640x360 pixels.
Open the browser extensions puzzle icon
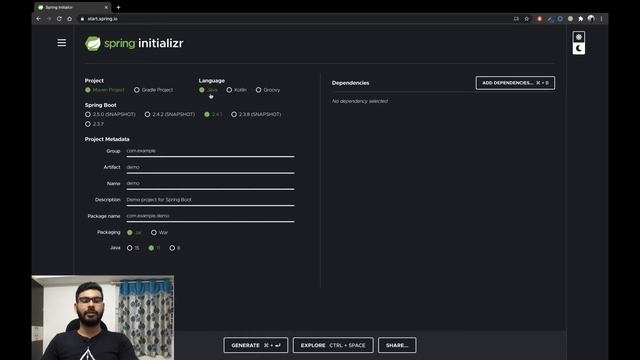click(x=580, y=19)
